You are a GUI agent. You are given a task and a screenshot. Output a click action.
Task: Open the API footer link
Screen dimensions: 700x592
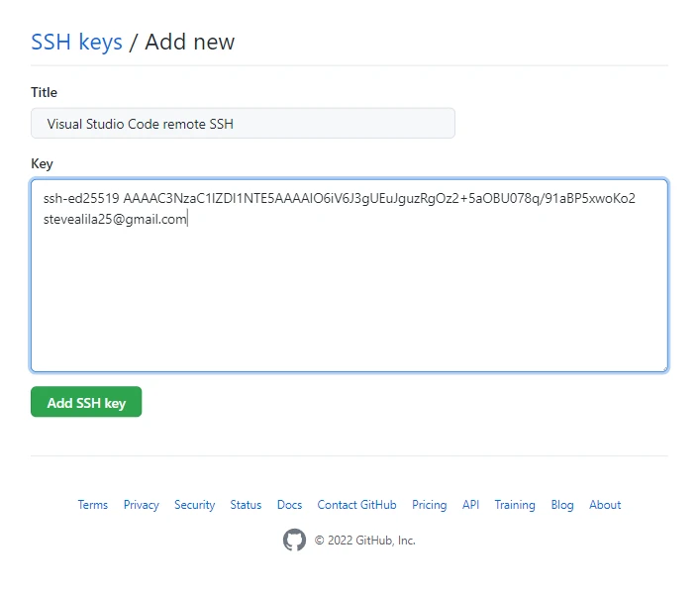[x=470, y=505]
